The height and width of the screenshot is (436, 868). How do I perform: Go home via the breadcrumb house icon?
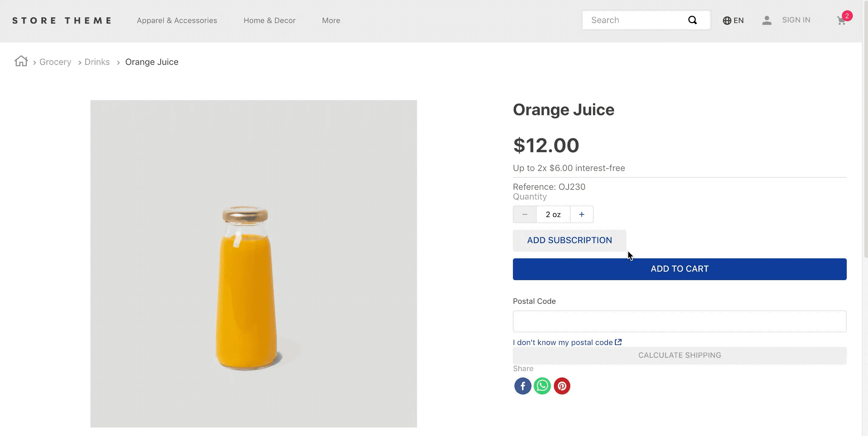click(x=21, y=61)
